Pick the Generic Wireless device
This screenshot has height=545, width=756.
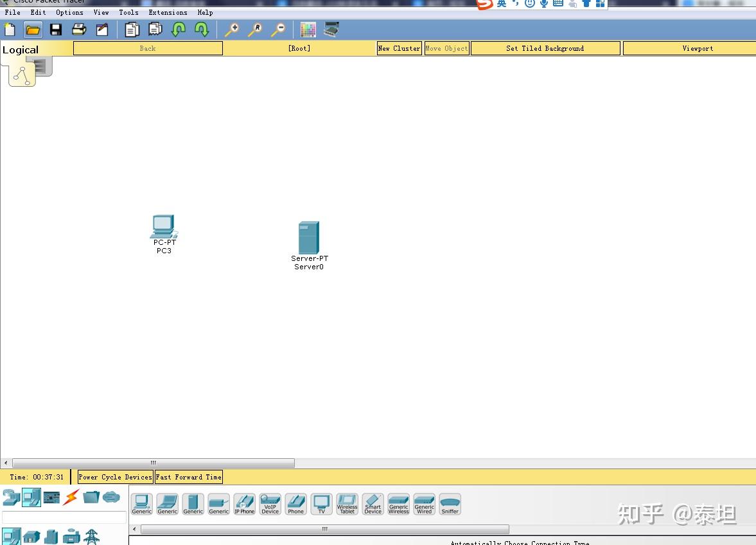pos(399,504)
